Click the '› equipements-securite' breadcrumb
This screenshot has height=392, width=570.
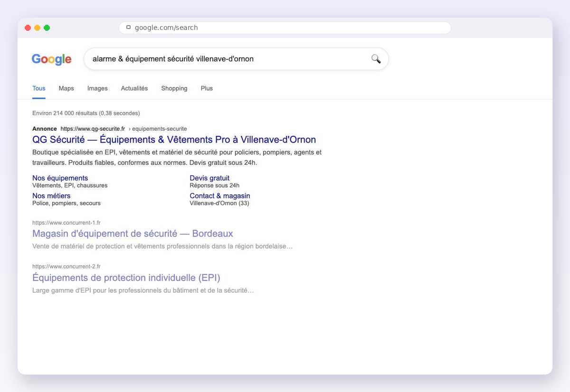point(158,129)
